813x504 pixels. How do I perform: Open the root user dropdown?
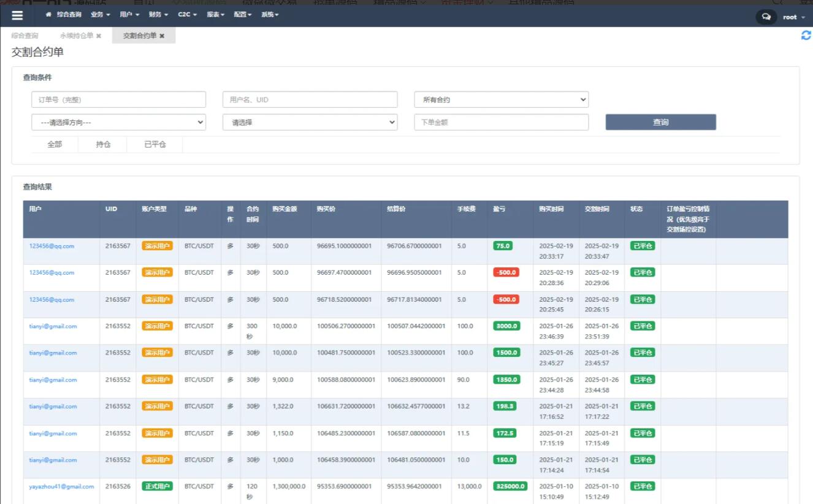point(793,17)
